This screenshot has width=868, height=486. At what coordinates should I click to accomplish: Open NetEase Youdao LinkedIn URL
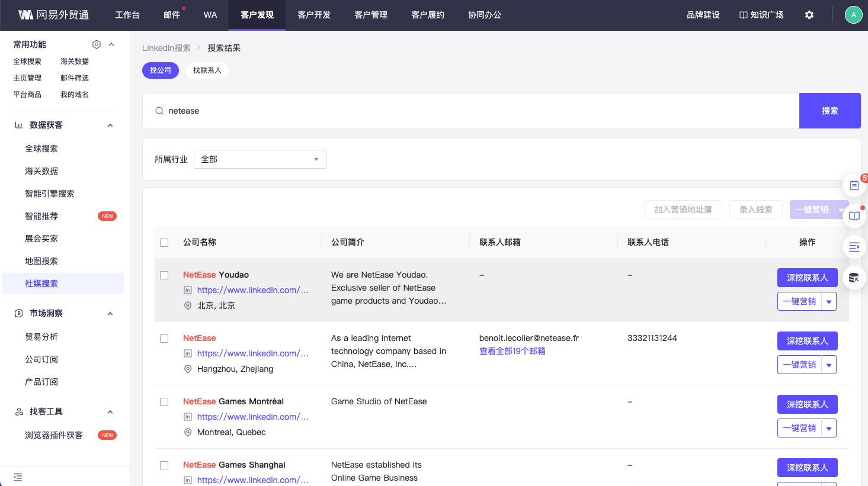pos(253,290)
